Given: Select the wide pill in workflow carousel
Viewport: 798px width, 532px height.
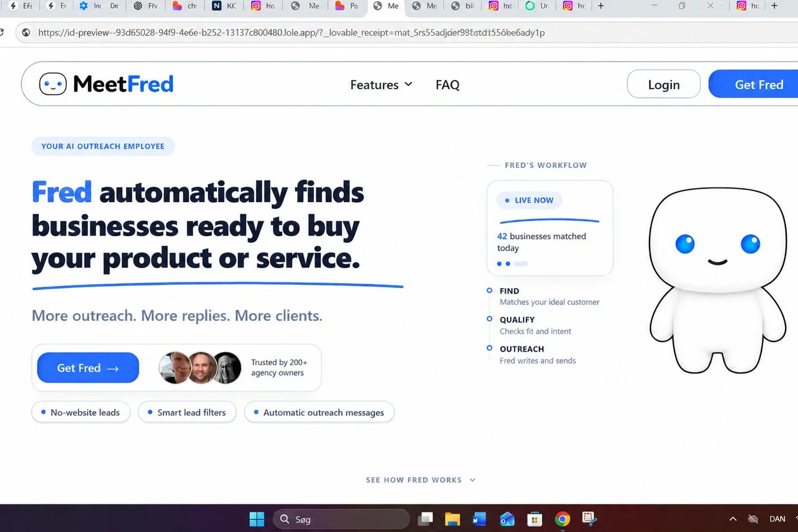Looking at the screenshot, I should coord(521,264).
